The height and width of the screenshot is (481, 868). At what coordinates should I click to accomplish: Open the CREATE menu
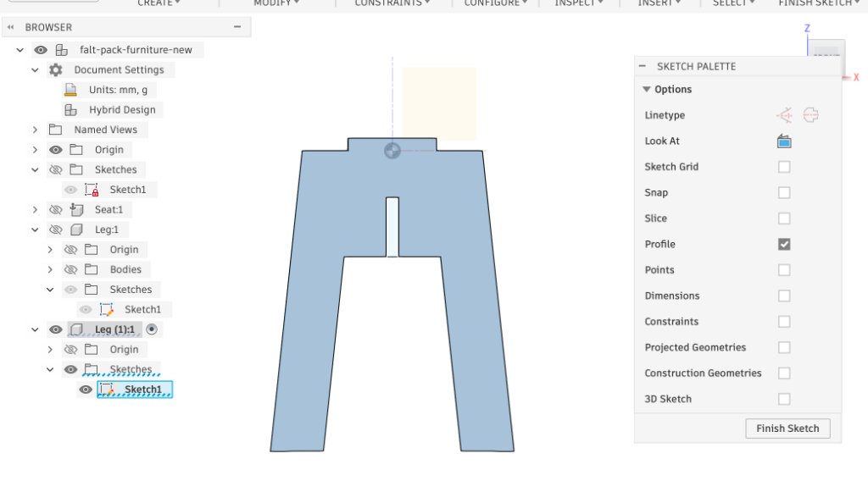coord(159,3)
